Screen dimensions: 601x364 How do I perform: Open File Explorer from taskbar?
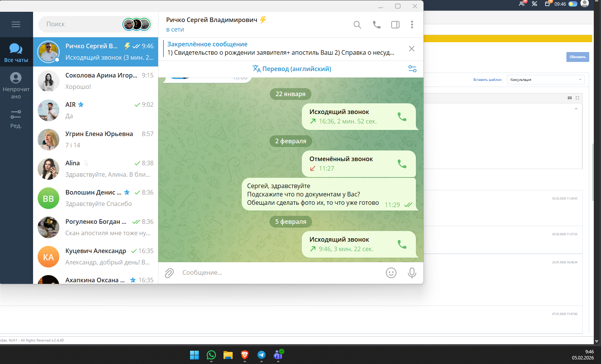point(228,355)
